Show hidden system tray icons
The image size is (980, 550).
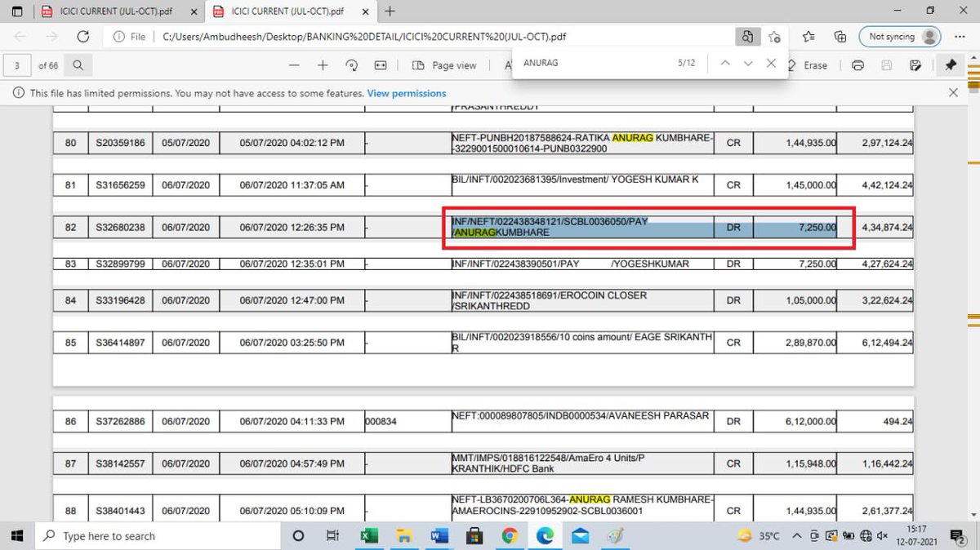coord(799,536)
